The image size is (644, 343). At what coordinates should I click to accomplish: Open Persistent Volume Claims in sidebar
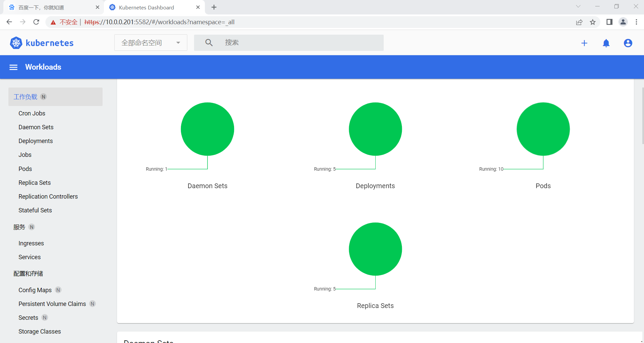click(52, 304)
